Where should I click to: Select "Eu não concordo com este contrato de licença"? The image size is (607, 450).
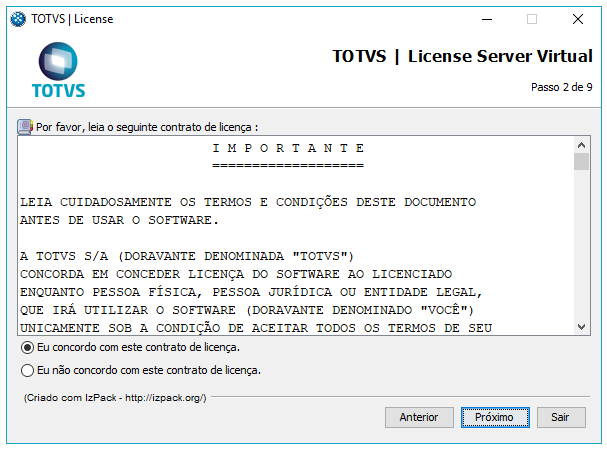pyautogui.click(x=27, y=370)
